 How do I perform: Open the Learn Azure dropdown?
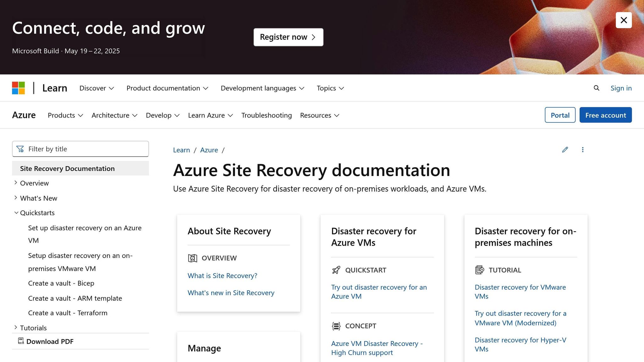[x=210, y=115]
